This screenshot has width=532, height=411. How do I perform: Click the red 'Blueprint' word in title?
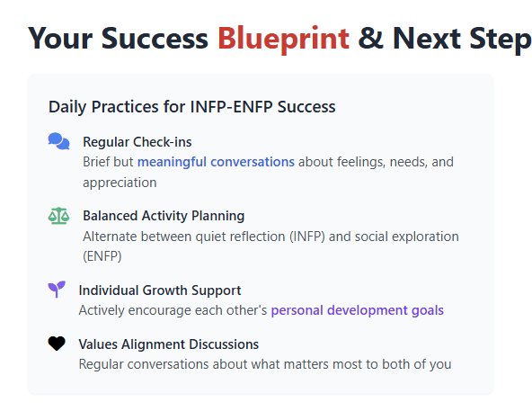[283, 39]
